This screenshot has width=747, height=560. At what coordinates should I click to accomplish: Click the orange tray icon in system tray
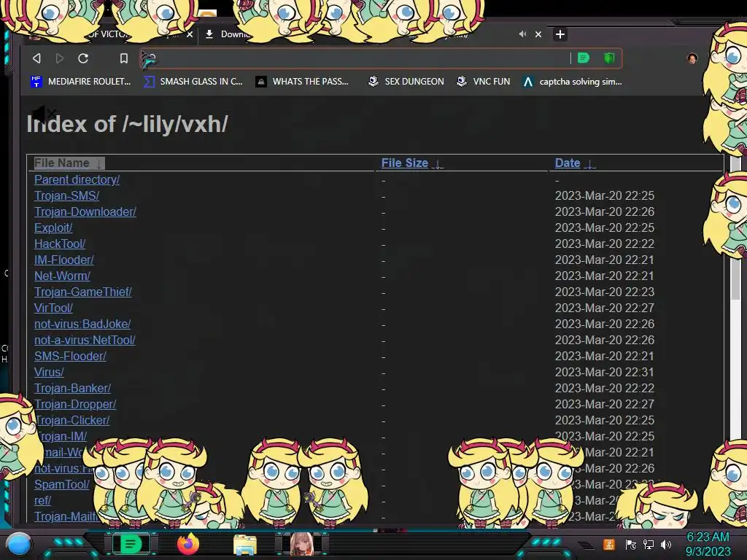(x=608, y=545)
